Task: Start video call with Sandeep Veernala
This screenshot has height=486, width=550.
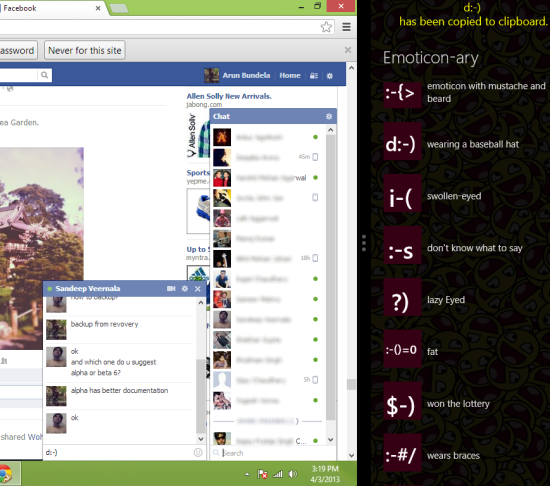Action: (171, 289)
